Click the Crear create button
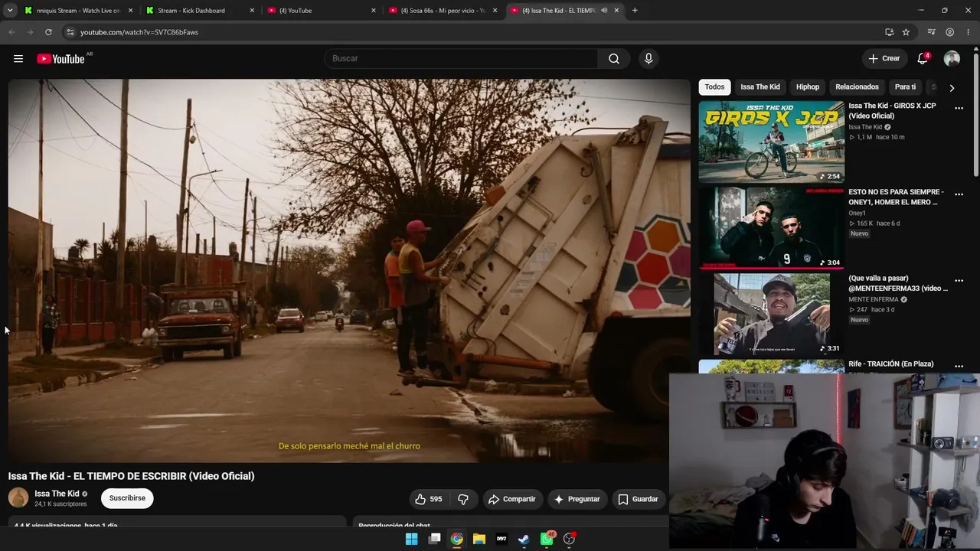 884,59
